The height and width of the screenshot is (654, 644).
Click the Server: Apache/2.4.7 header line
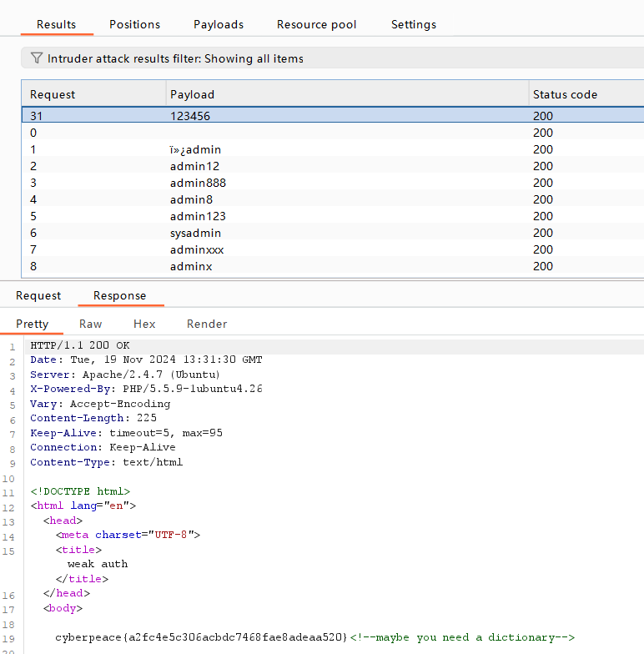(125, 375)
